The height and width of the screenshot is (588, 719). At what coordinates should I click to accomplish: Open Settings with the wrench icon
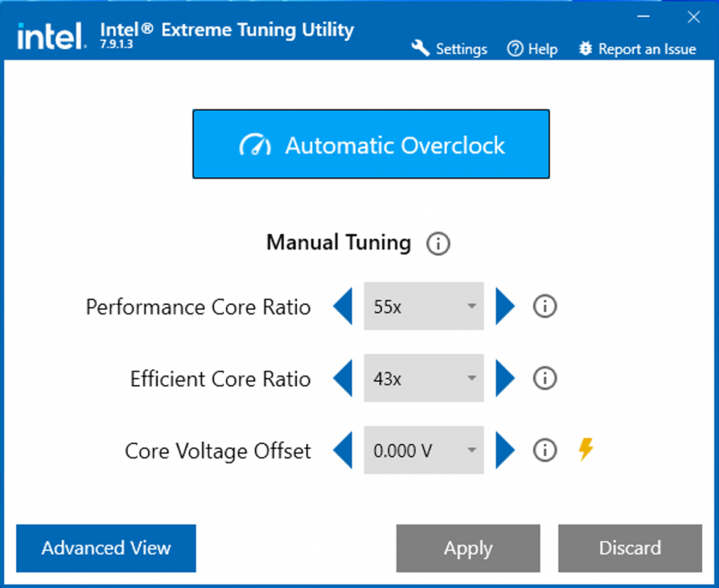(421, 48)
